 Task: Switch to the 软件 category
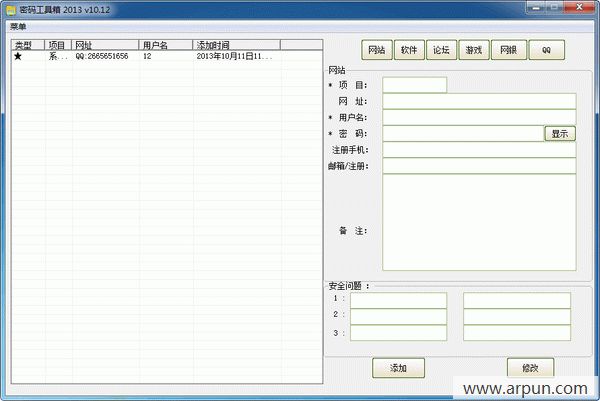point(408,50)
